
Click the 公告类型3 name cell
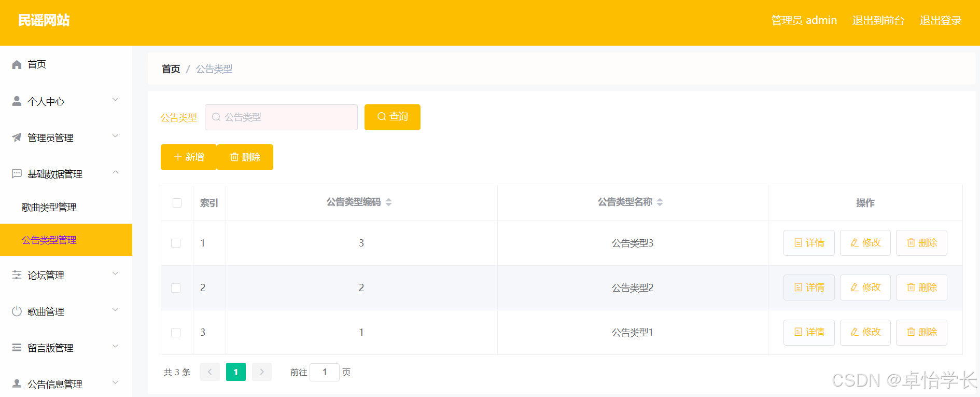[x=633, y=243]
